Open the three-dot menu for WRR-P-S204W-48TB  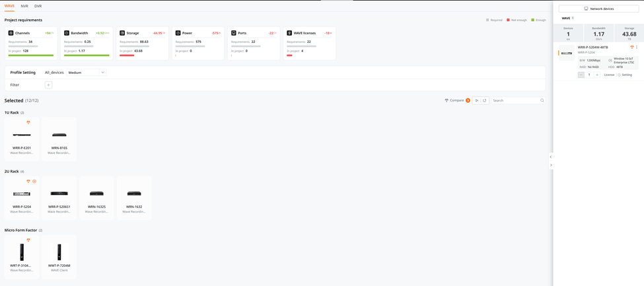pyautogui.click(x=637, y=48)
